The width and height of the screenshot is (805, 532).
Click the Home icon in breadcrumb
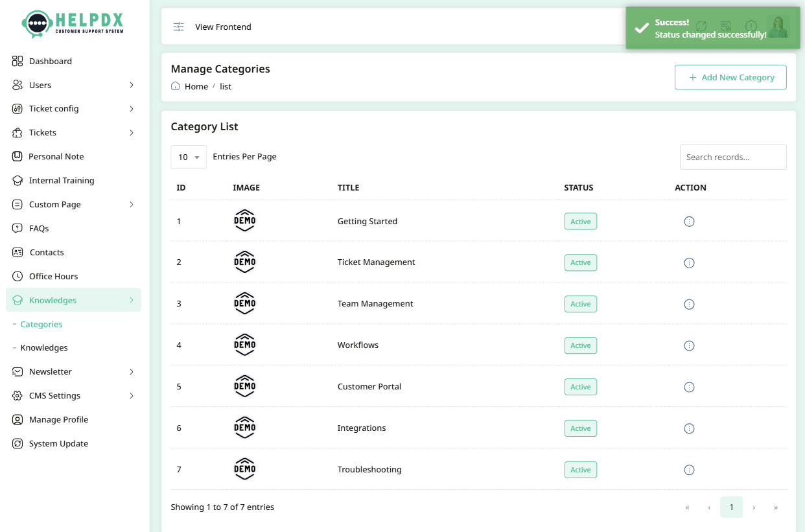pyautogui.click(x=175, y=86)
